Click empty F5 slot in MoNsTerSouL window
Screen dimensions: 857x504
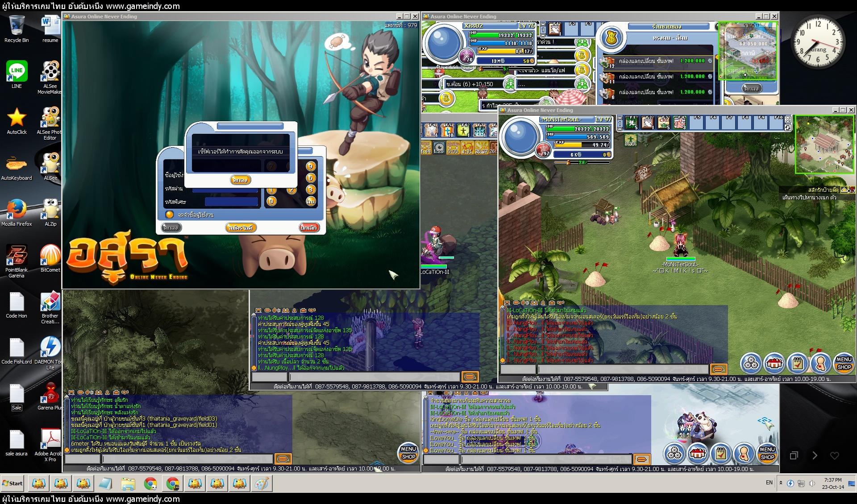coord(697,123)
